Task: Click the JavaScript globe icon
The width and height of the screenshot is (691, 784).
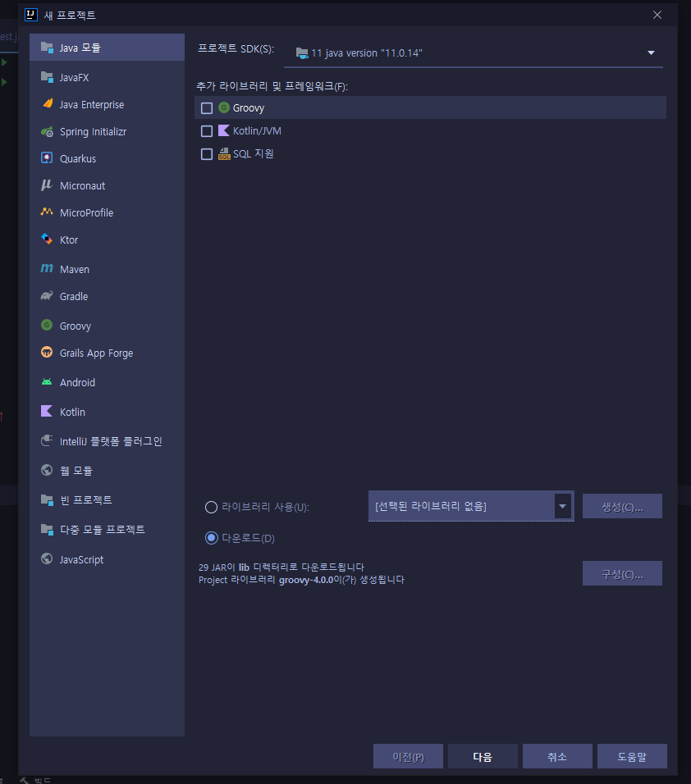Action: 47,558
